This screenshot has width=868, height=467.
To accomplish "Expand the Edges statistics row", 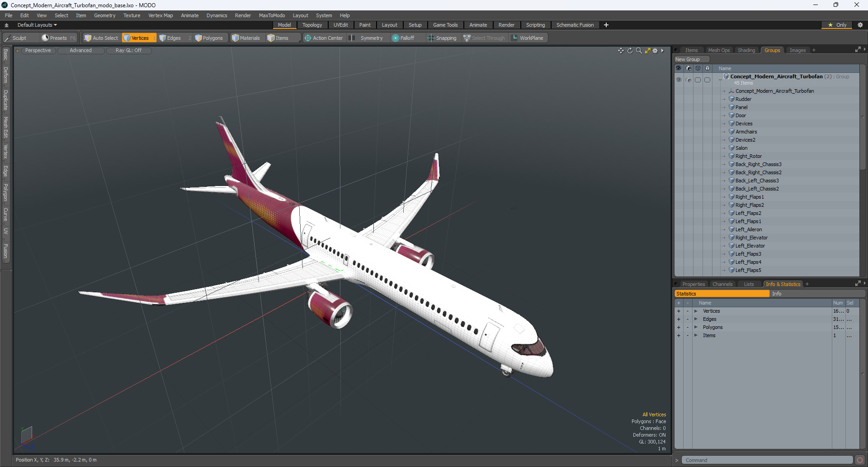I will point(696,319).
